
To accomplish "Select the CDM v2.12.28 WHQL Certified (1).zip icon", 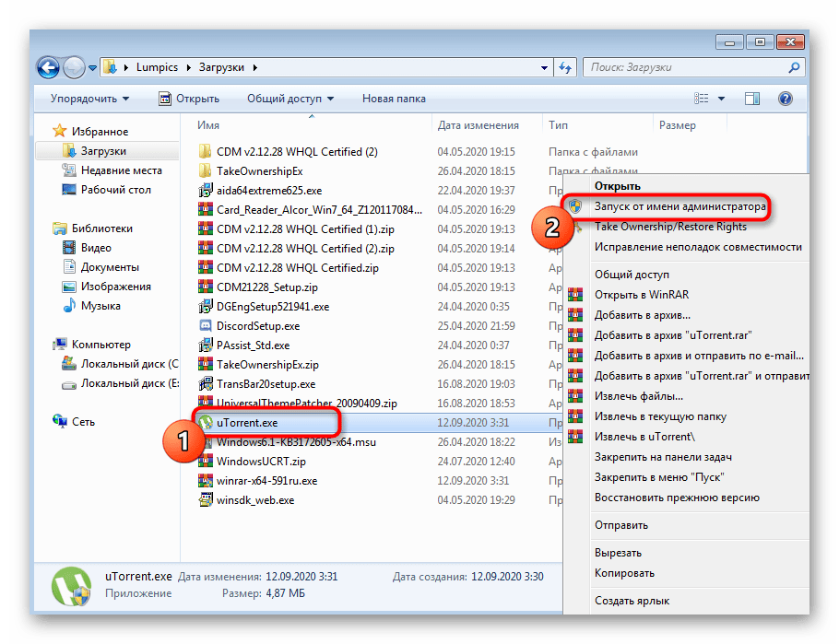I will (x=205, y=228).
